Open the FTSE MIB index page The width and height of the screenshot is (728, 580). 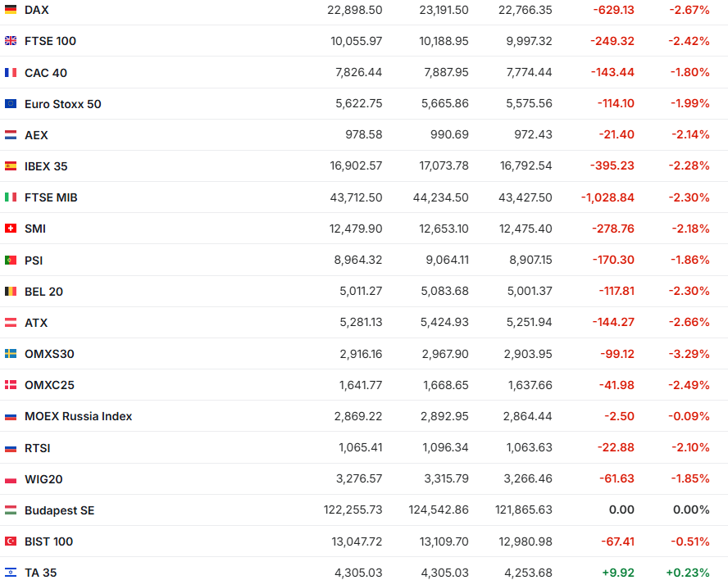(x=51, y=197)
